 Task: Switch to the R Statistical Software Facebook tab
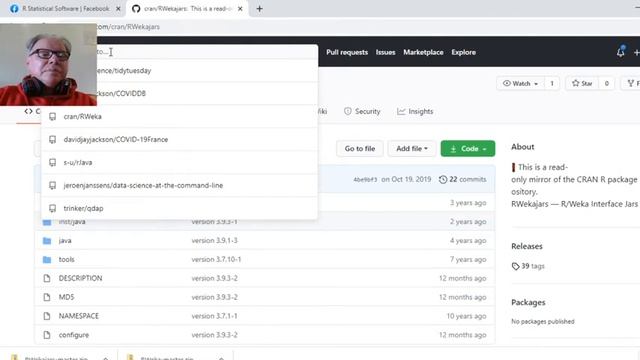(60, 9)
